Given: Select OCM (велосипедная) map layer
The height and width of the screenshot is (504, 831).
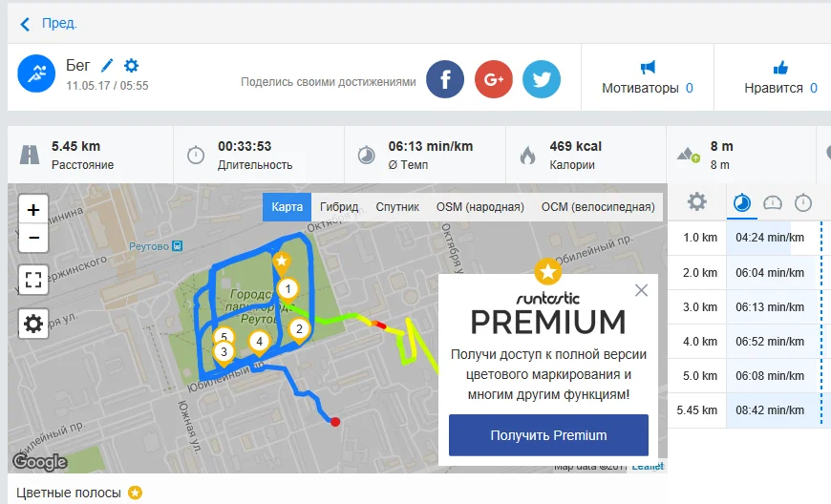Looking at the screenshot, I should point(598,207).
